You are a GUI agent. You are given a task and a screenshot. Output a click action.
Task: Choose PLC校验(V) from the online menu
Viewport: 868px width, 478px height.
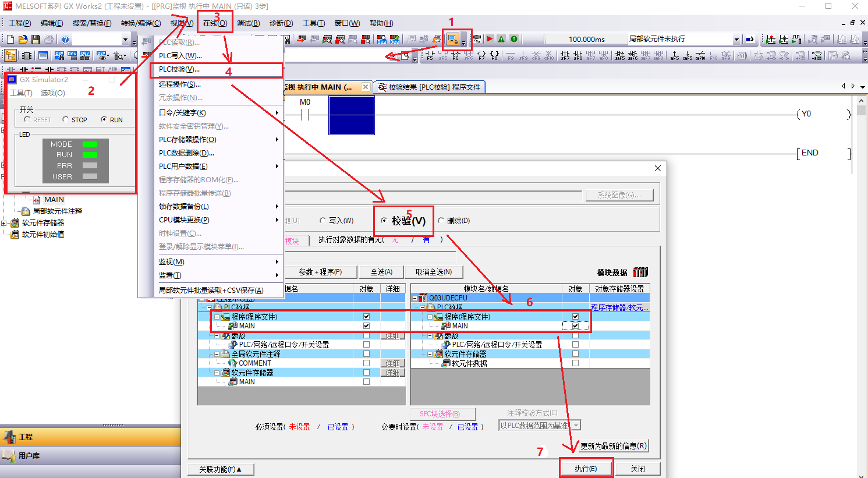179,69
